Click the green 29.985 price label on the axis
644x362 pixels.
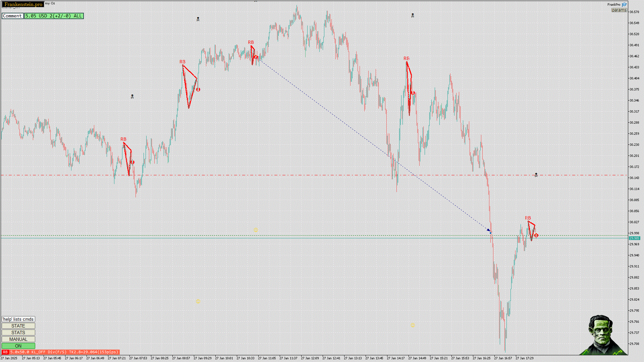point(634,238)
